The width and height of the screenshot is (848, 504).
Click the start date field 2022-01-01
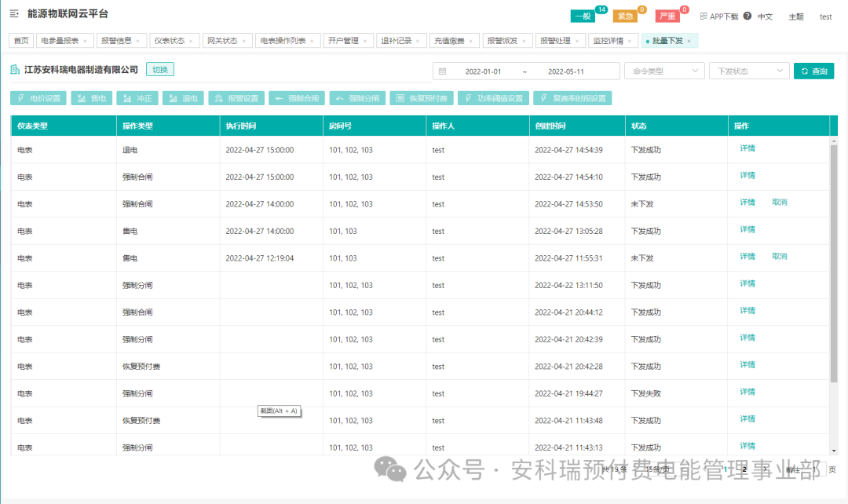point(483,71)
